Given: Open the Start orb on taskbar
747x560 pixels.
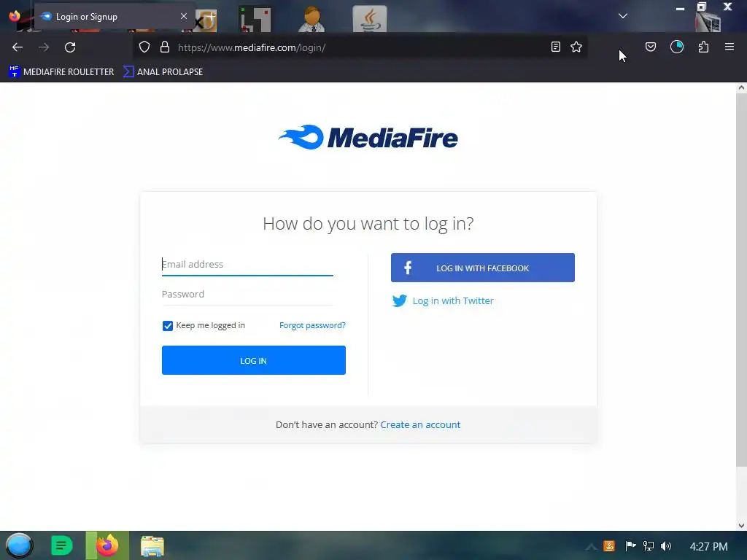Looking at the screenshot, I should pos(19,545).
